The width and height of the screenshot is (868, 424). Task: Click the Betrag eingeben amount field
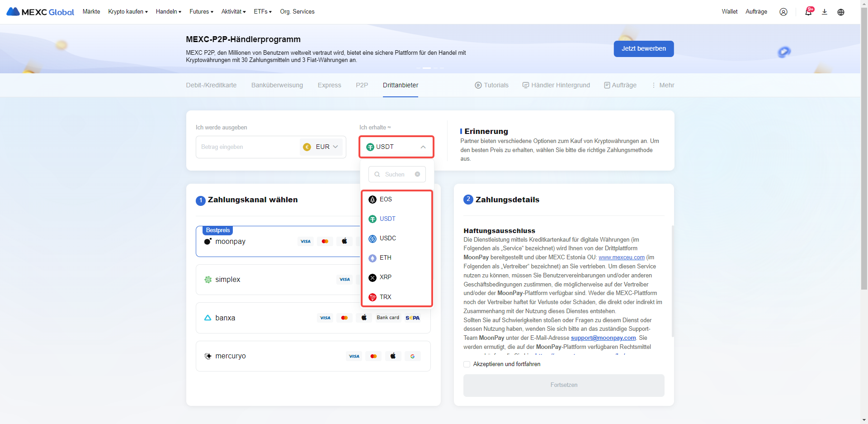(x=246, y=147)
